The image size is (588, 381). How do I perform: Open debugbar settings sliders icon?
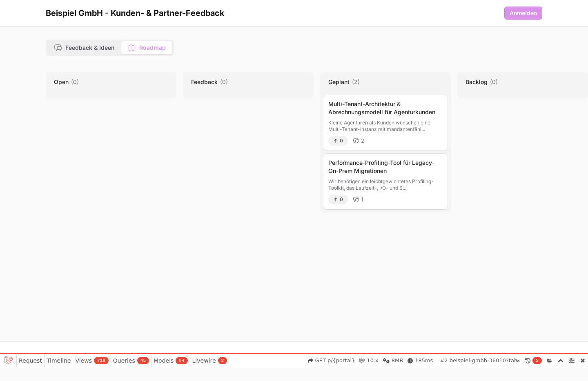coord(572,361)
